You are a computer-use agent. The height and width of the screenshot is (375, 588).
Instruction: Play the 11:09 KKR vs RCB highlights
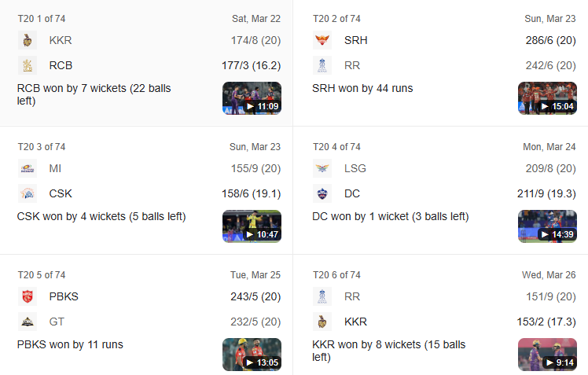click(252, 98)
